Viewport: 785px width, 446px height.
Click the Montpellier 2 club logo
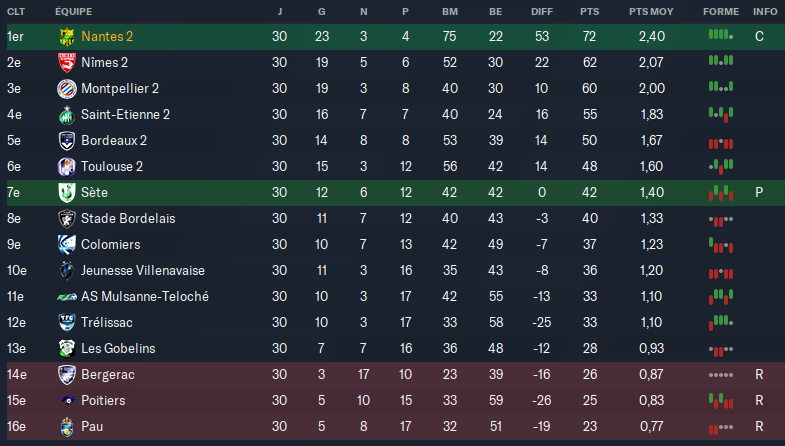coord(66,88)
